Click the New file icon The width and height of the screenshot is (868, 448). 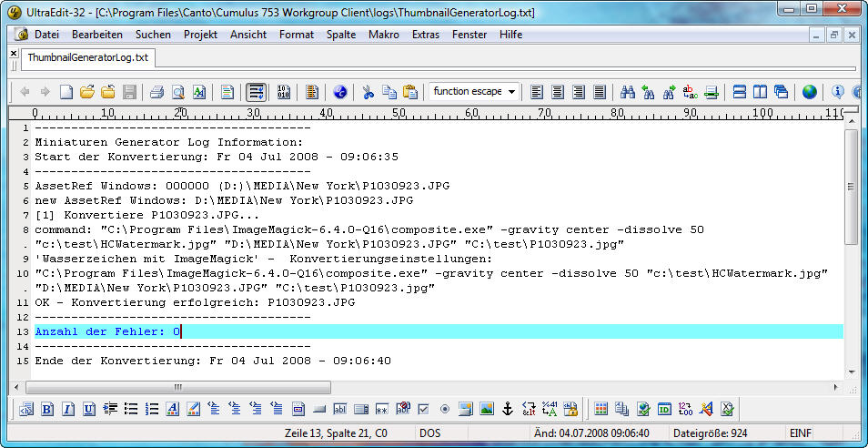66,92
